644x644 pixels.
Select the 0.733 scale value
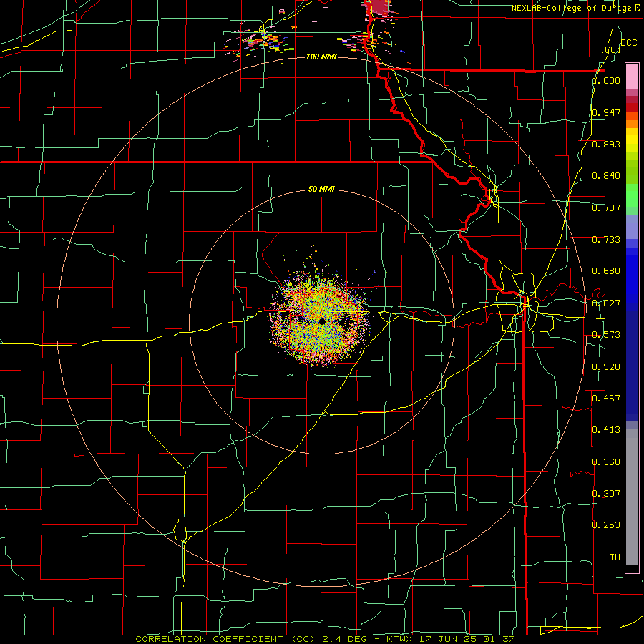[x=606, y=240]
